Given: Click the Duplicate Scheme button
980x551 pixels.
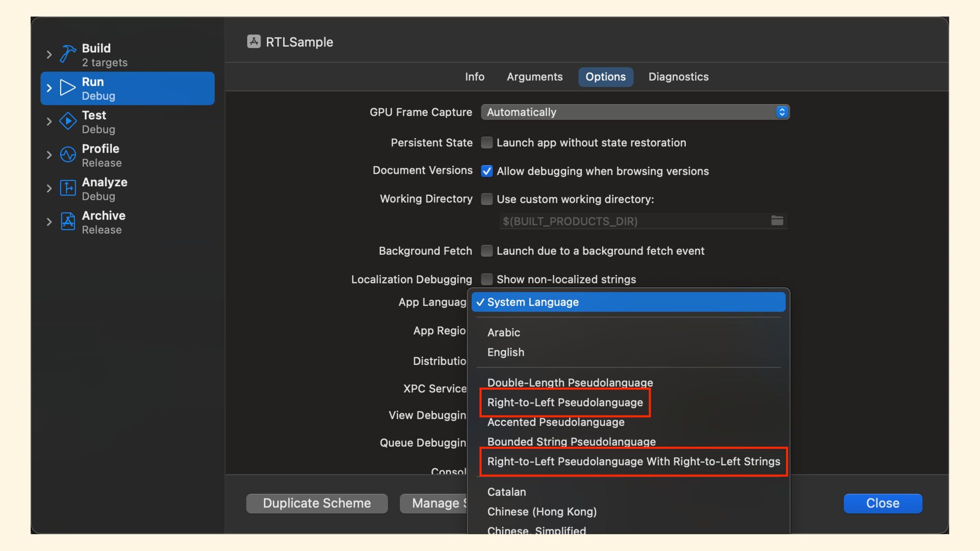Looking at the screenshot, I should coord(316,504).
